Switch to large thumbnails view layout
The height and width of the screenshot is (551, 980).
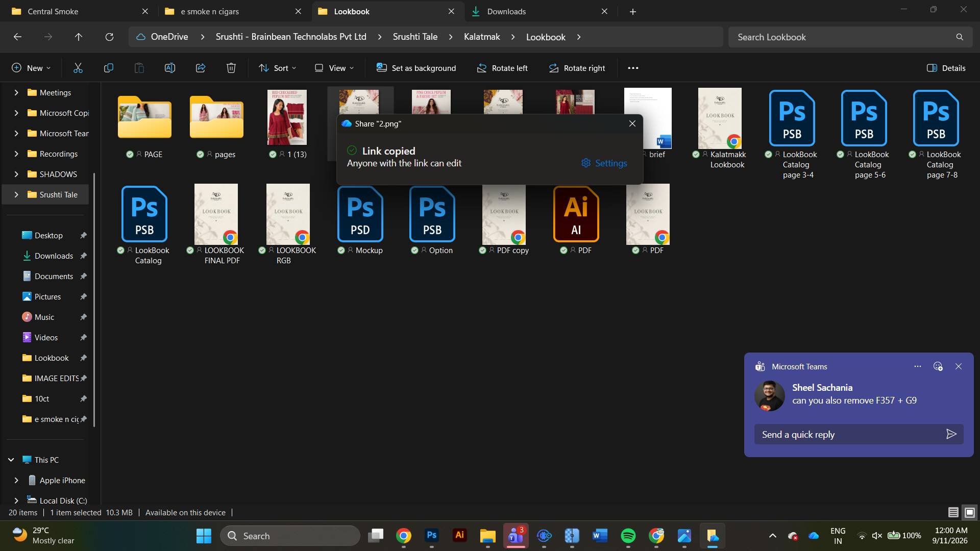970,512
